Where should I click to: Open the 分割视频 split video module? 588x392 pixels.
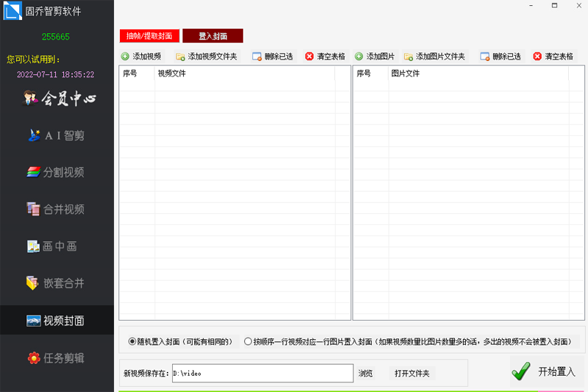click(x=56, y=172)
